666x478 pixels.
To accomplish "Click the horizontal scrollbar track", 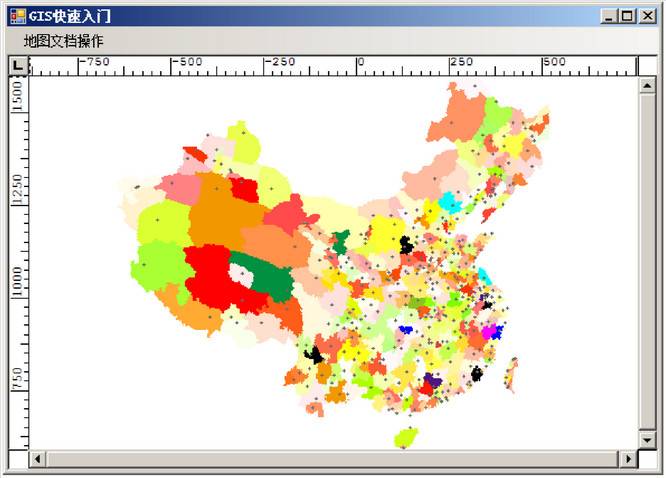I will [333, 459].
